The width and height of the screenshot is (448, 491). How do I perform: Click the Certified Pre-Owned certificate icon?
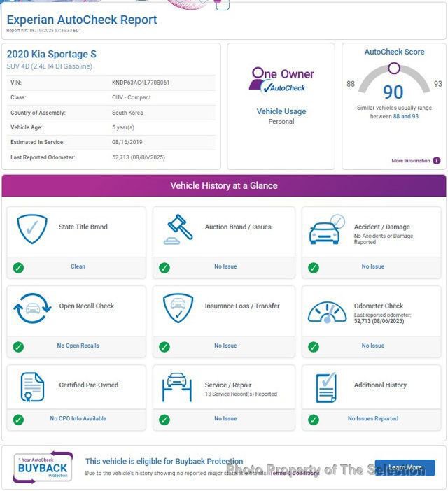click(32, 387)
